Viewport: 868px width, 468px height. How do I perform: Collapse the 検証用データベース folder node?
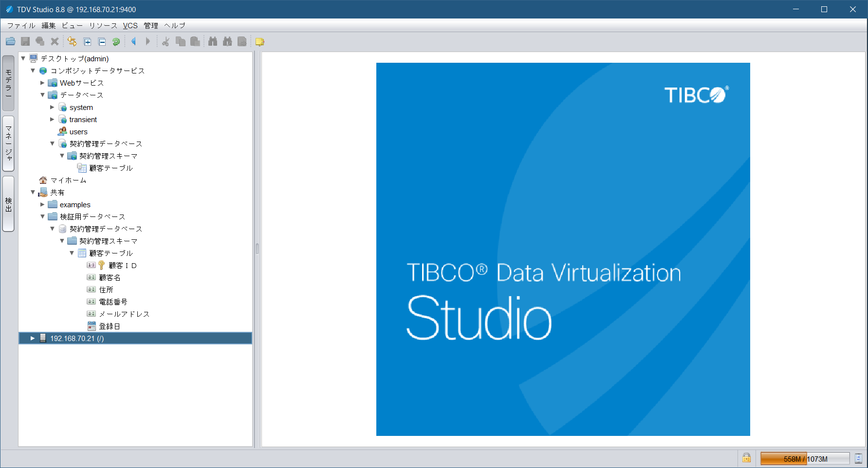click(42, 216)
